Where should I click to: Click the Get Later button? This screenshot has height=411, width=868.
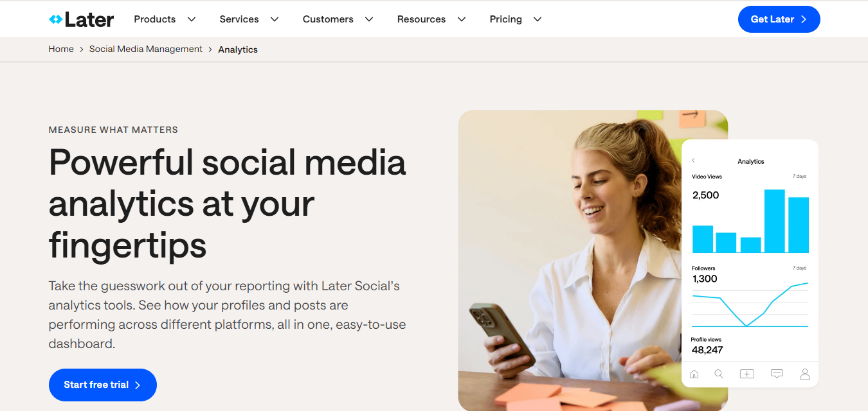(779, 19)
